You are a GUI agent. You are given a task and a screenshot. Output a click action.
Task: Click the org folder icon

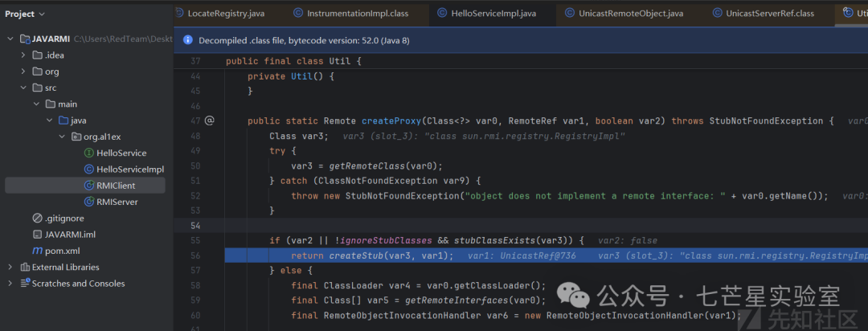[x=37, y=72]
